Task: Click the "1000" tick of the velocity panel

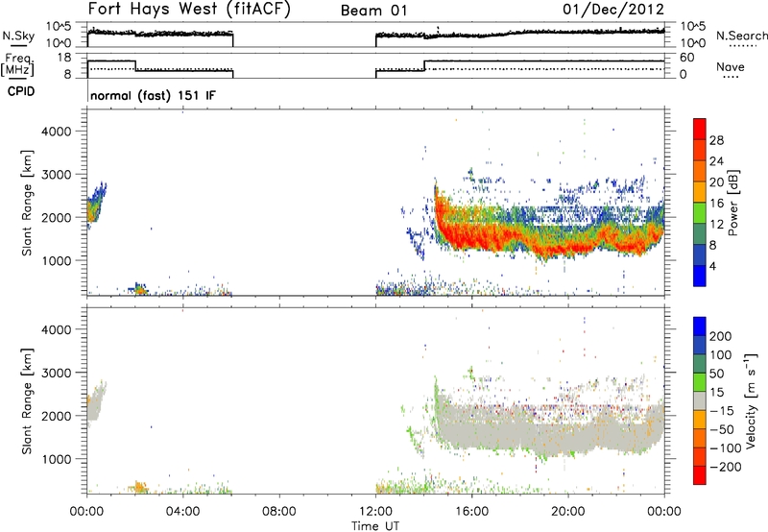Action: [57, 459]
